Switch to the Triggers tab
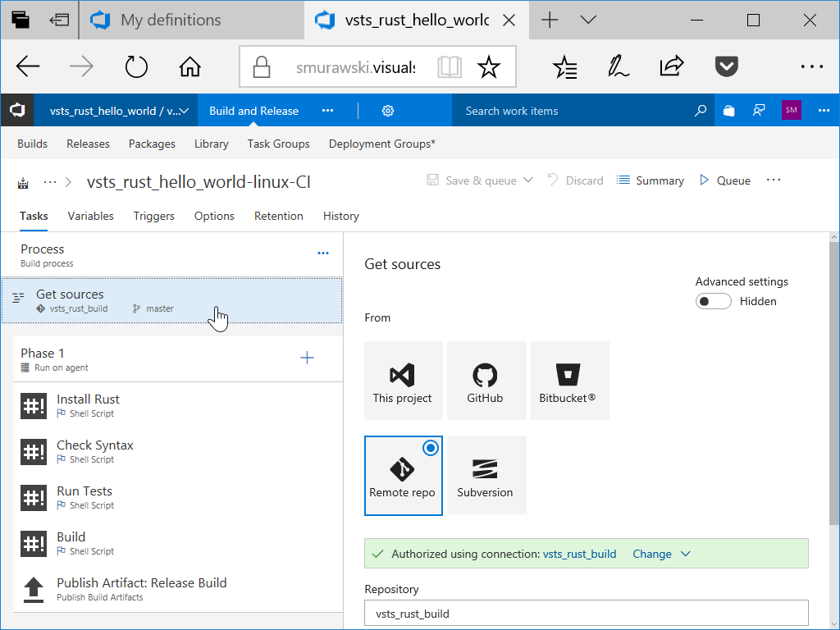The image size is (840, 630). pyautogui.click(x=153, y=216)
